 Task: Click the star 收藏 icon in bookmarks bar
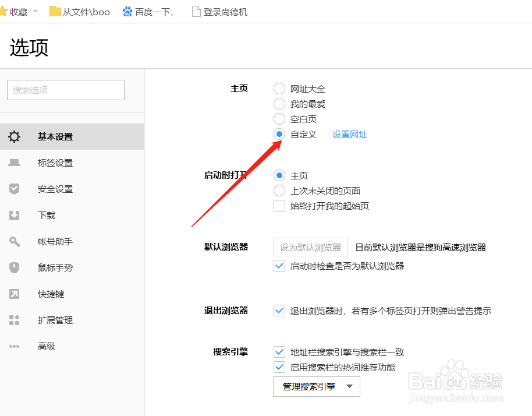(3, 12)
